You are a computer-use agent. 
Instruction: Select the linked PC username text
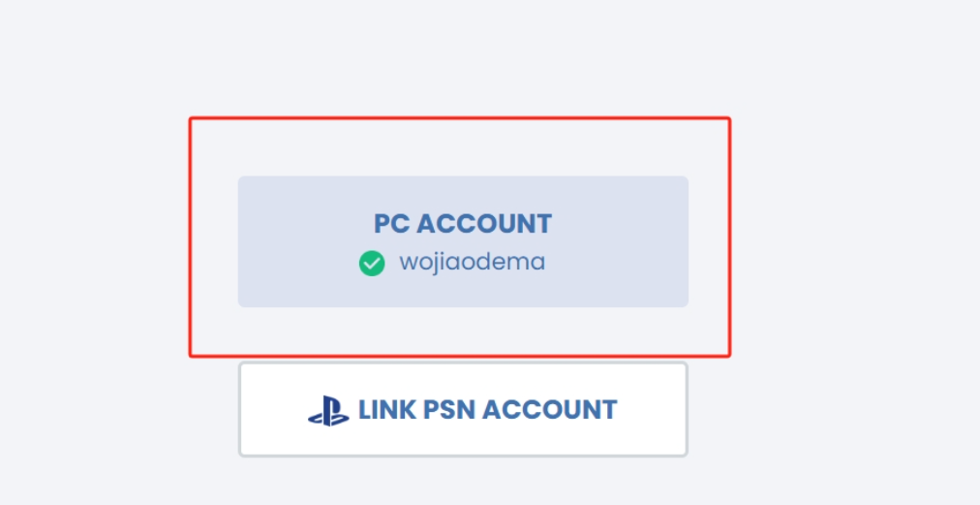[x=473, y=263]
